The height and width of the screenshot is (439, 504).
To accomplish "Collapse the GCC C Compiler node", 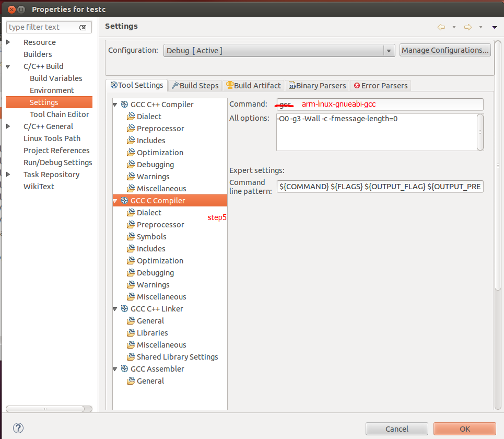I will pyautogui.click(x=115, y=201).
